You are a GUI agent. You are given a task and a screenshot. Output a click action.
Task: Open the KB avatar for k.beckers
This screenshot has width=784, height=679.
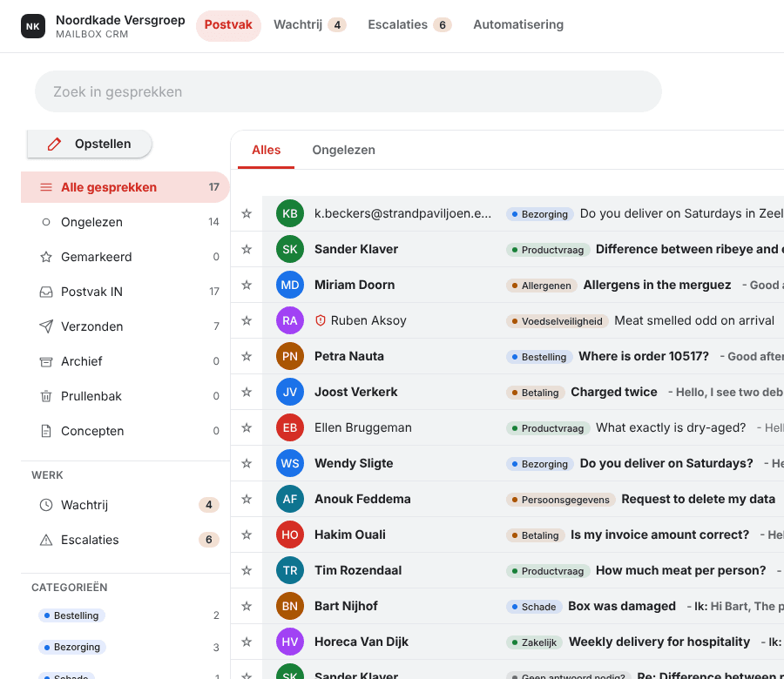290,213
